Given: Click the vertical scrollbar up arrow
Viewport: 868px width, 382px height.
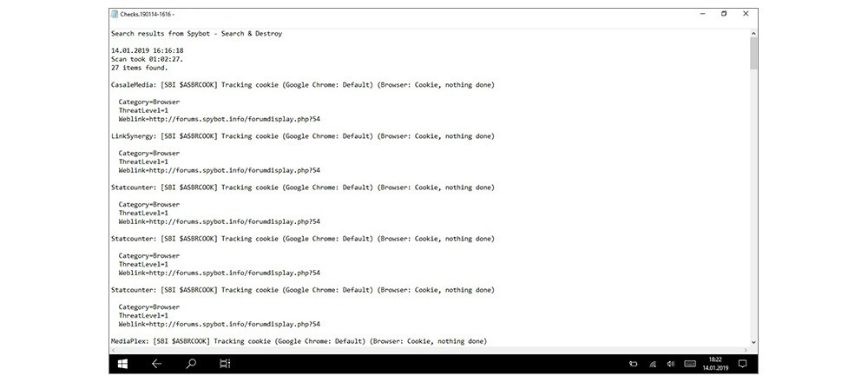Looking at the screenshot, I should 753,33.
